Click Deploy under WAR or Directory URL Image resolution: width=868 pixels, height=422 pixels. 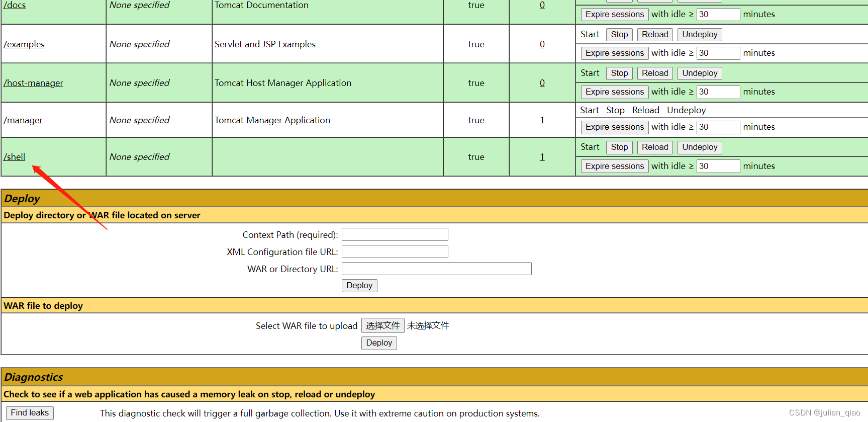359,286
